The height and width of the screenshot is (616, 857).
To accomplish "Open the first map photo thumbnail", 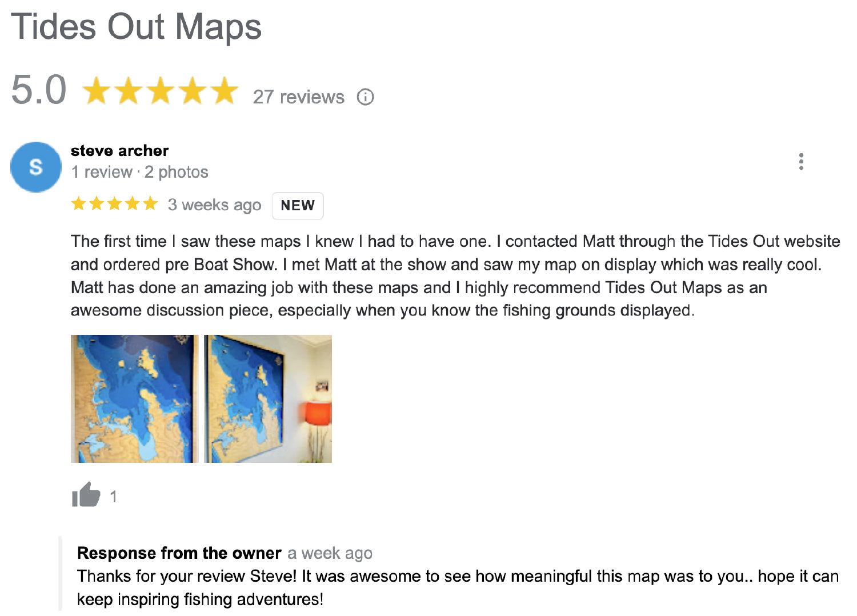I will pyautogui.click(x=134, y=398).
